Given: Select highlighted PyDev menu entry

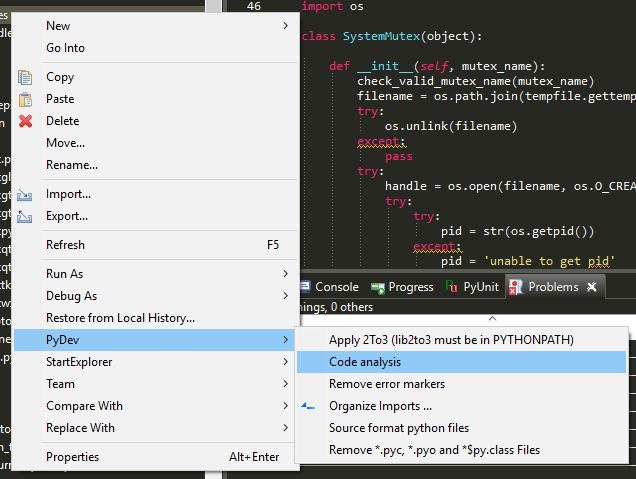Looking at the screenshot, I should click(x=156, y=339).
